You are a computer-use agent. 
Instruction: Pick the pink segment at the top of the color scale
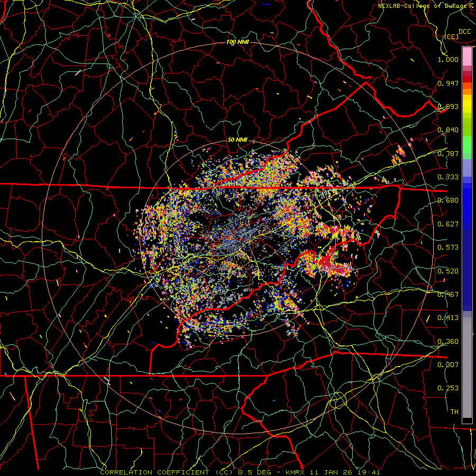(x=467, y=56)
